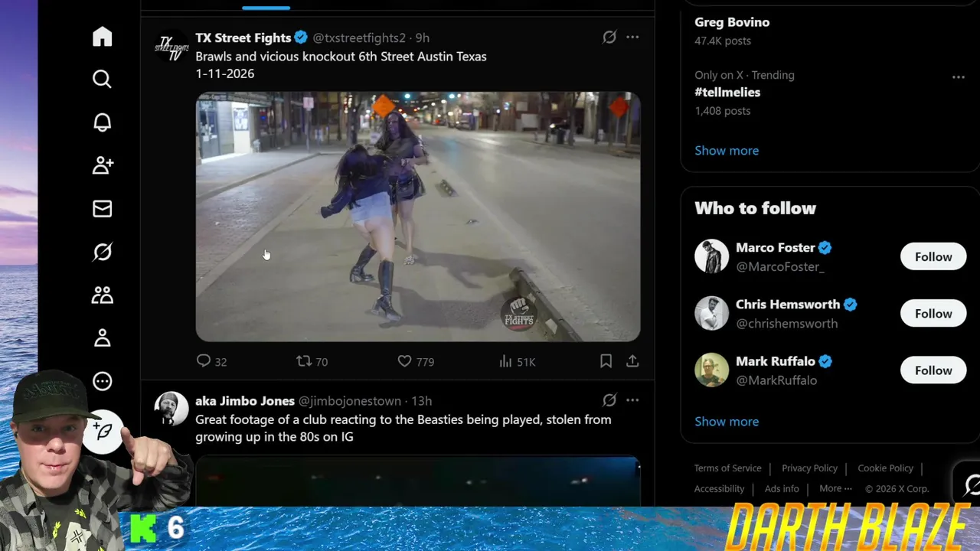Open Communities icon in the sidebar
Image resolution: width=980 pixels, height=551 pixels.
(x=102, y=295)
